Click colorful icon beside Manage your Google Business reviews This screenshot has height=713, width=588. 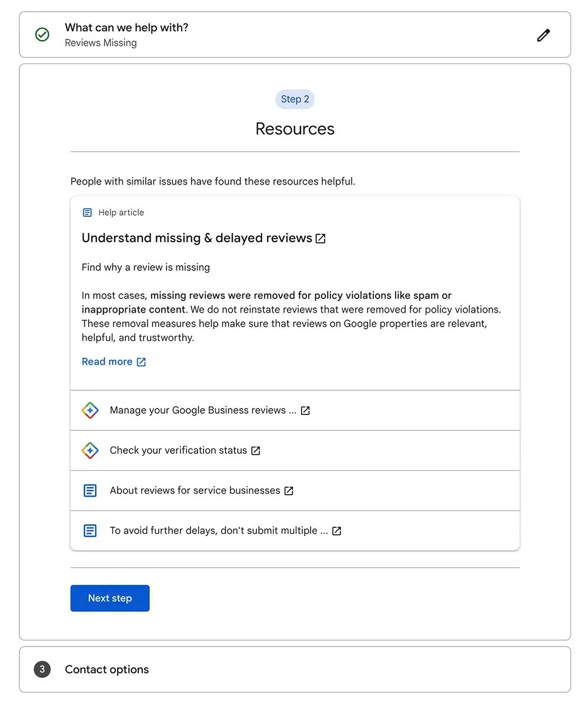click(90, 410)
